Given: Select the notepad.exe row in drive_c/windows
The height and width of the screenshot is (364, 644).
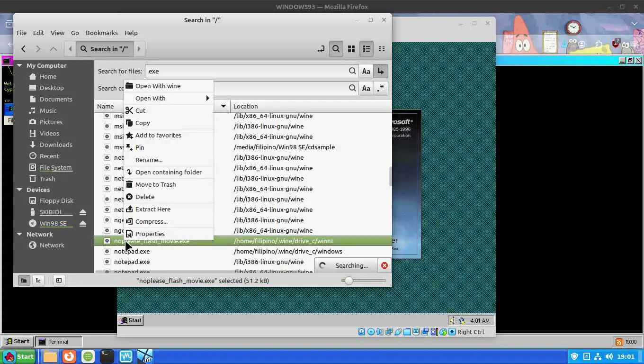Looking at the screenshot, I should coord(243,251).
